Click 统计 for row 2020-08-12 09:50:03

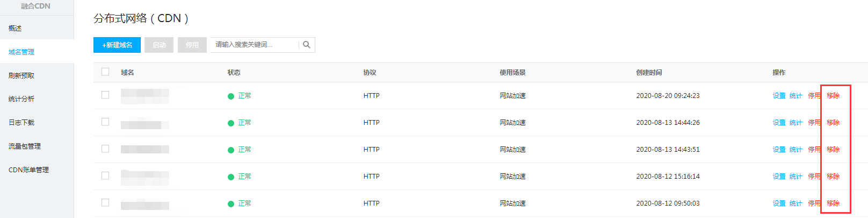(795, 203)
